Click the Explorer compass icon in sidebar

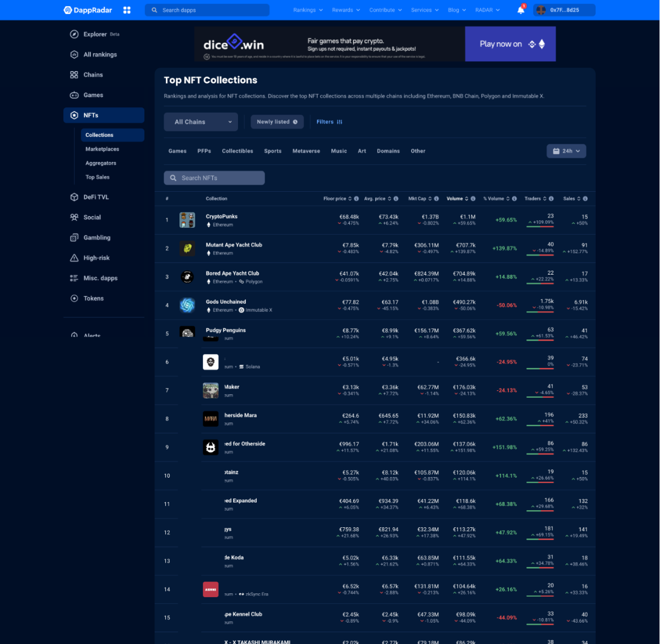pyautogui.click(x=74, y=34)
